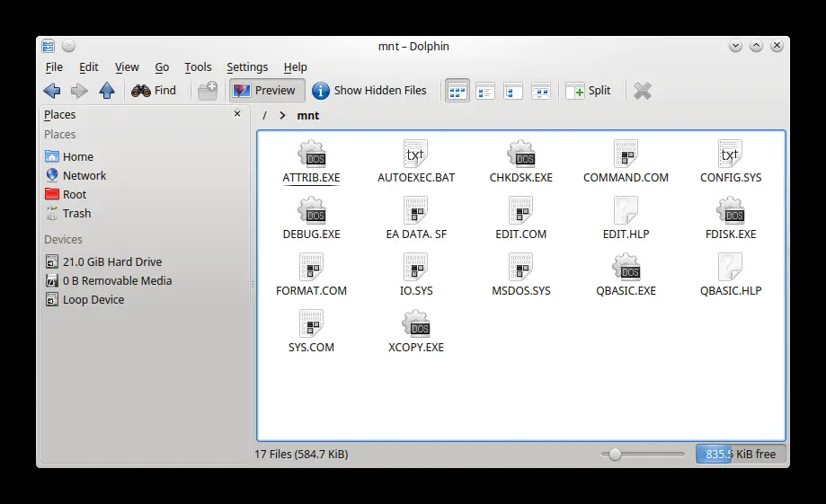Screen dimensions: 826x504
Task: Go back with the left arrow icon
Action: 52,91
